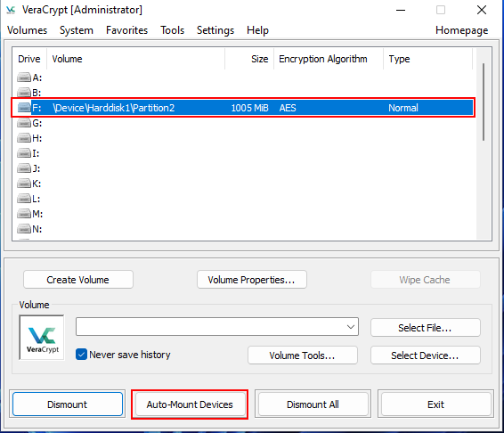504x433 pixels.
Task: Click the B: drive icon
Action: click(x=24, y=93)
